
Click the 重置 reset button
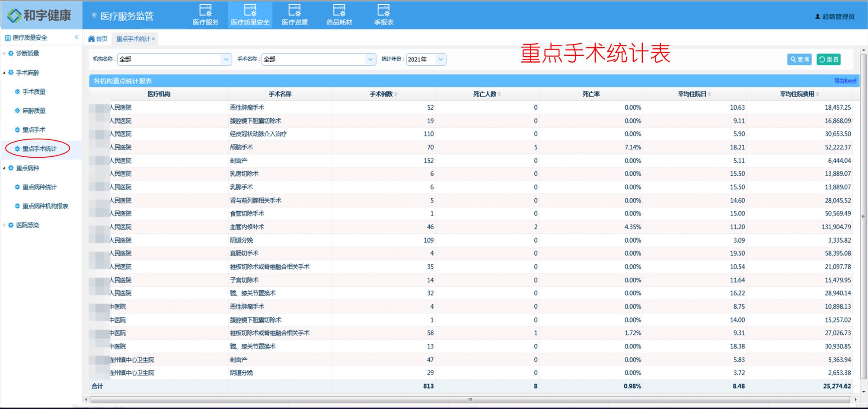pyautogui.click(x=828, y=59)
